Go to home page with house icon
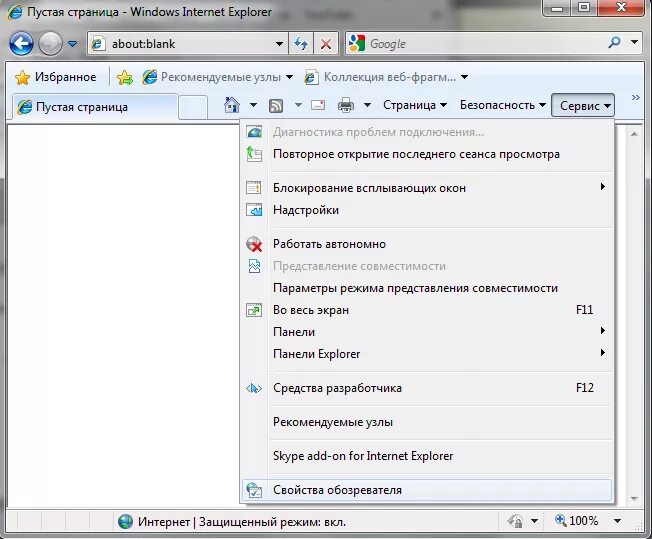652x539 pixels. [x=232, y=105]
